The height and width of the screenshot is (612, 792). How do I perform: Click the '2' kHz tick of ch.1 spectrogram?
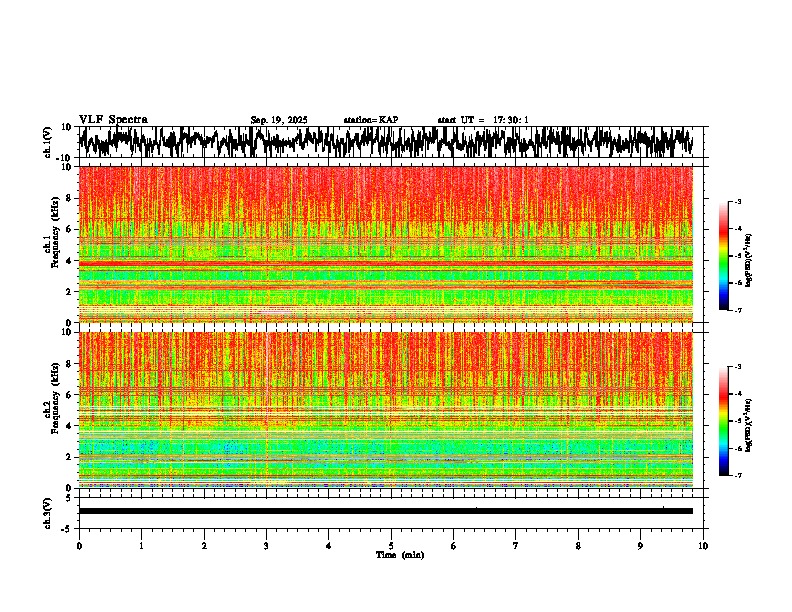click(70, 291)
